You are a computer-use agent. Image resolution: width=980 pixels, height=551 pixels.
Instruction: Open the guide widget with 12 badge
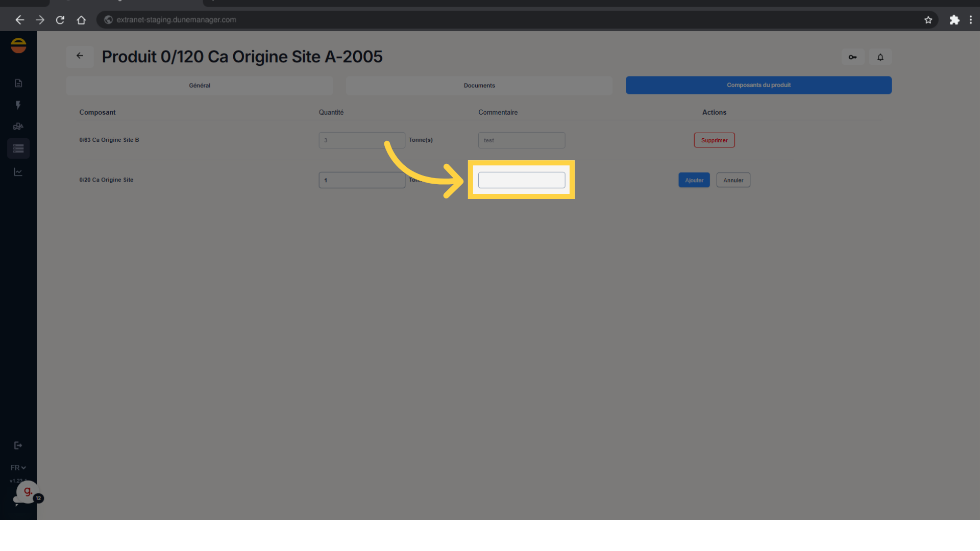point(28,492)
